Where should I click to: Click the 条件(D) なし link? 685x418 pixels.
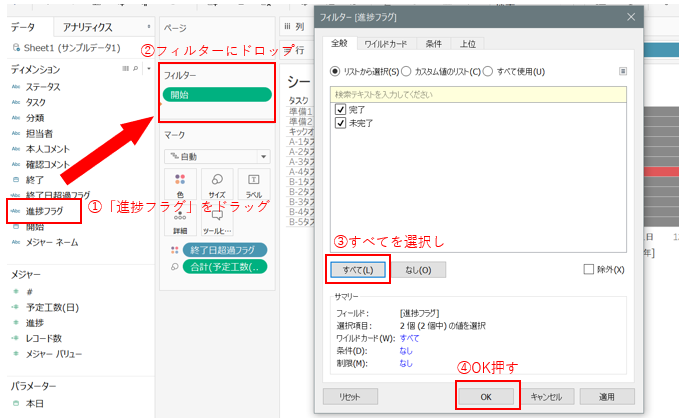click(x=406, y=351)
